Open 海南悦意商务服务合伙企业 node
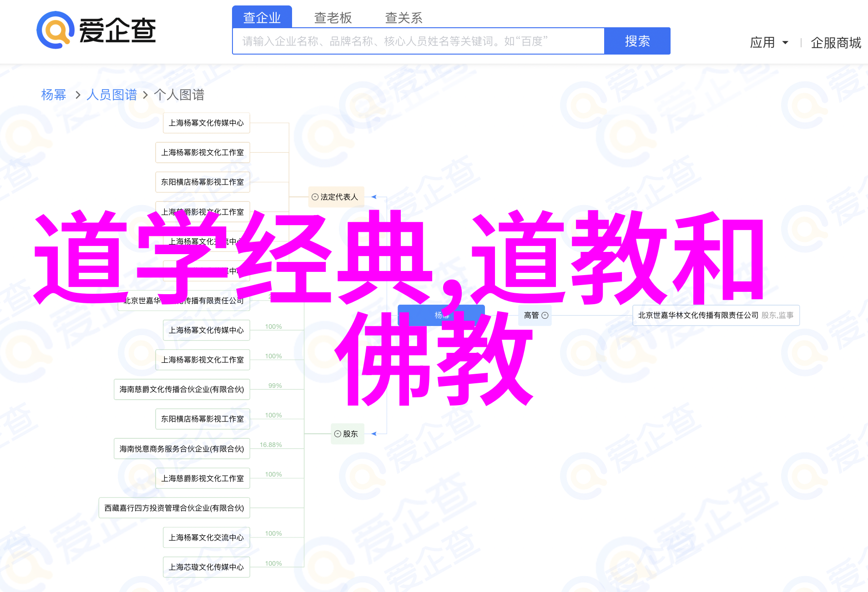Screen dimensions: 868x592 tap(182, 449)
